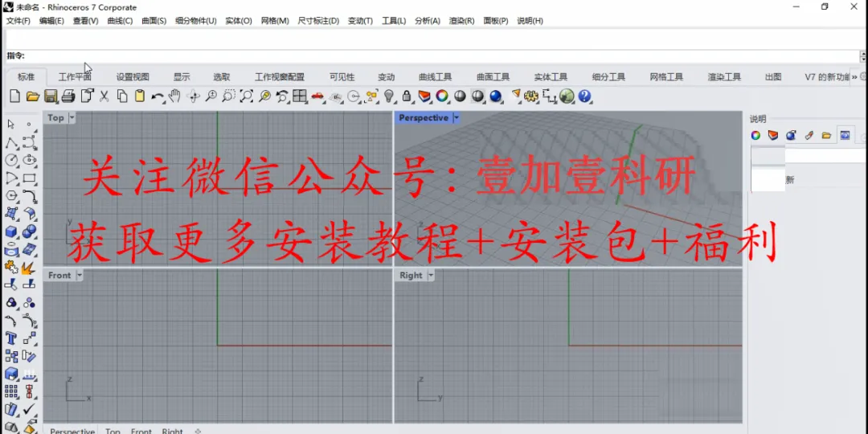Open the Layers toolbar icon
868x434 pixels.
(424, 96)
